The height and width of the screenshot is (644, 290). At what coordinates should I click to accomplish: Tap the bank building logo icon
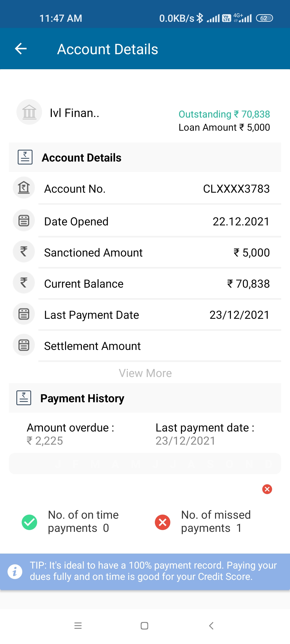pos(29,112)
